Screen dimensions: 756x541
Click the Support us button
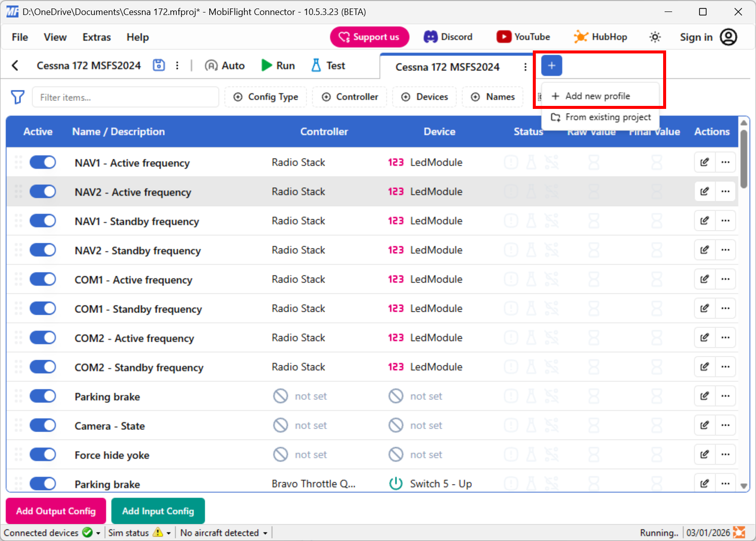370,36
